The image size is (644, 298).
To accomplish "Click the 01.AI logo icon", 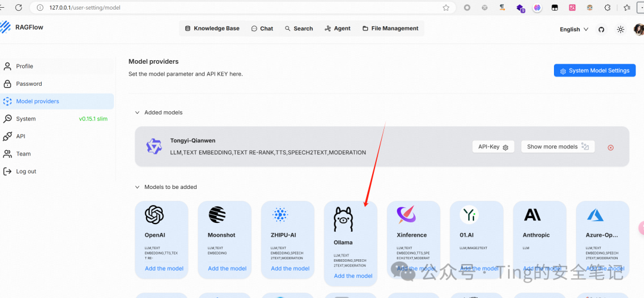I will [469, 215].
